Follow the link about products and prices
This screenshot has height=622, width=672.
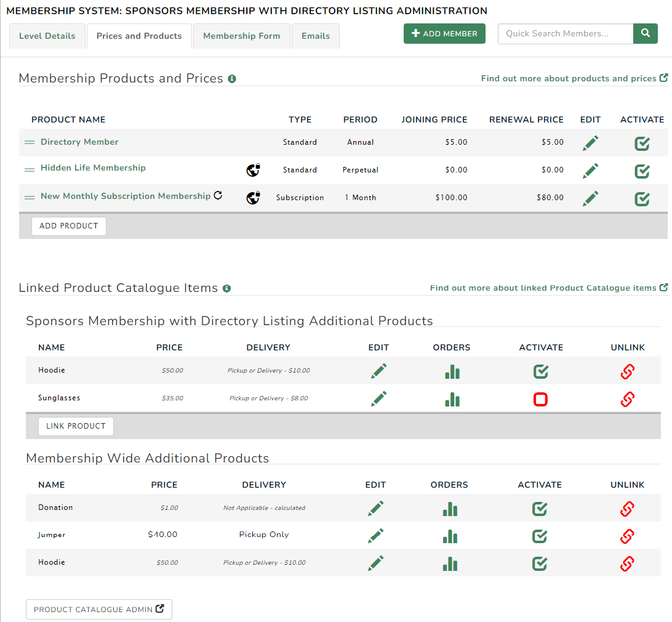pyautogui.click(x=569, y=79)
